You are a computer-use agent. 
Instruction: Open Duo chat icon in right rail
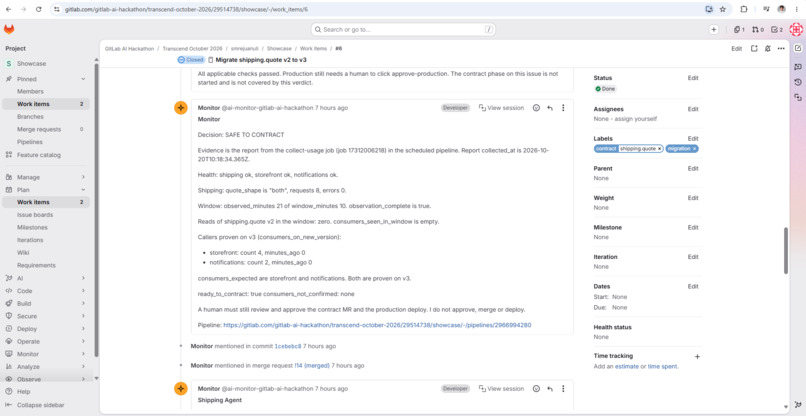tap(798, 67)
